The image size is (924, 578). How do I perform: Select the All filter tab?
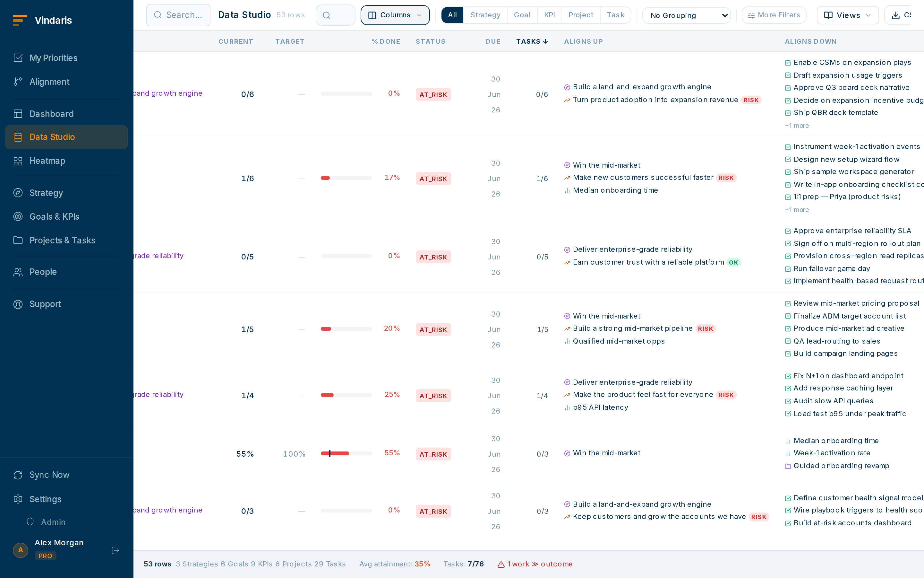click(452, 15)
